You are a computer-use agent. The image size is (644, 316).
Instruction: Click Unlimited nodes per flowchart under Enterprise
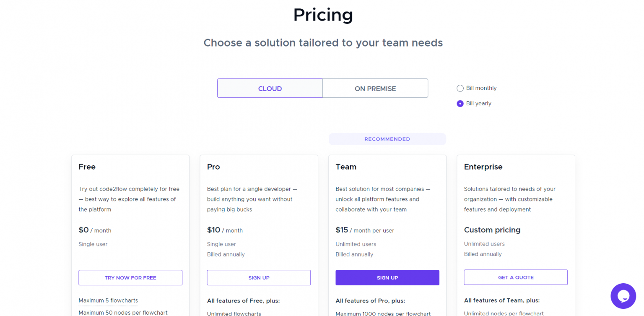pyautogui.click(x=504, y=313)
